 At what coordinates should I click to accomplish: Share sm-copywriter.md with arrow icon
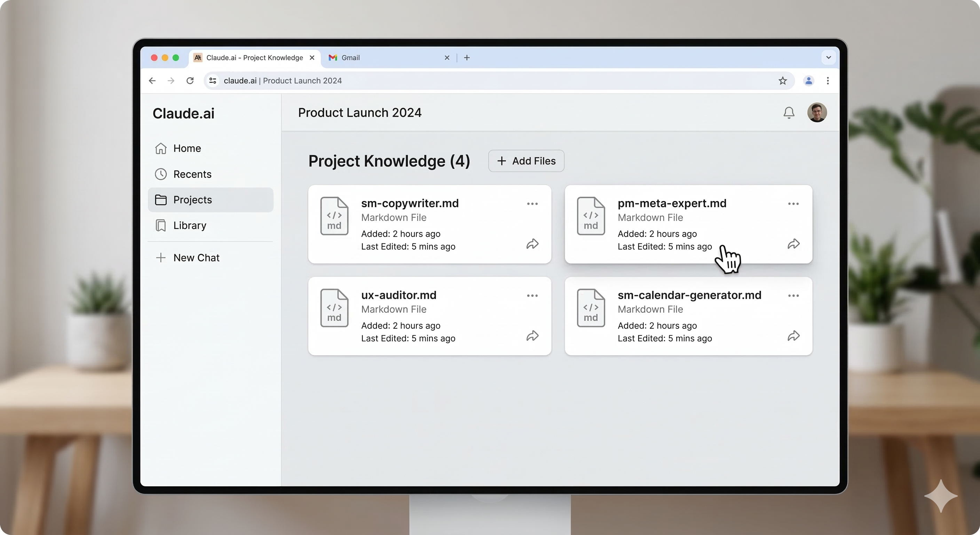click(x=532, y=244)
